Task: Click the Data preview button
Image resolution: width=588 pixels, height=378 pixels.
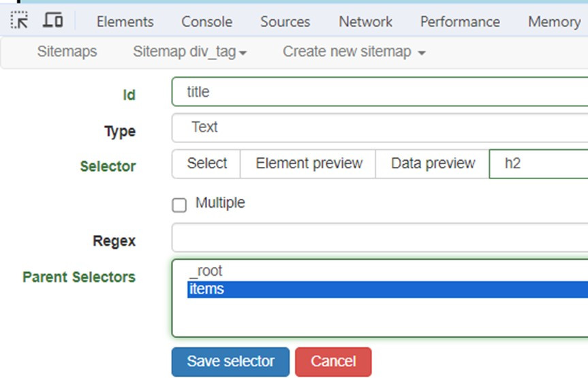Action: point(433,163)
